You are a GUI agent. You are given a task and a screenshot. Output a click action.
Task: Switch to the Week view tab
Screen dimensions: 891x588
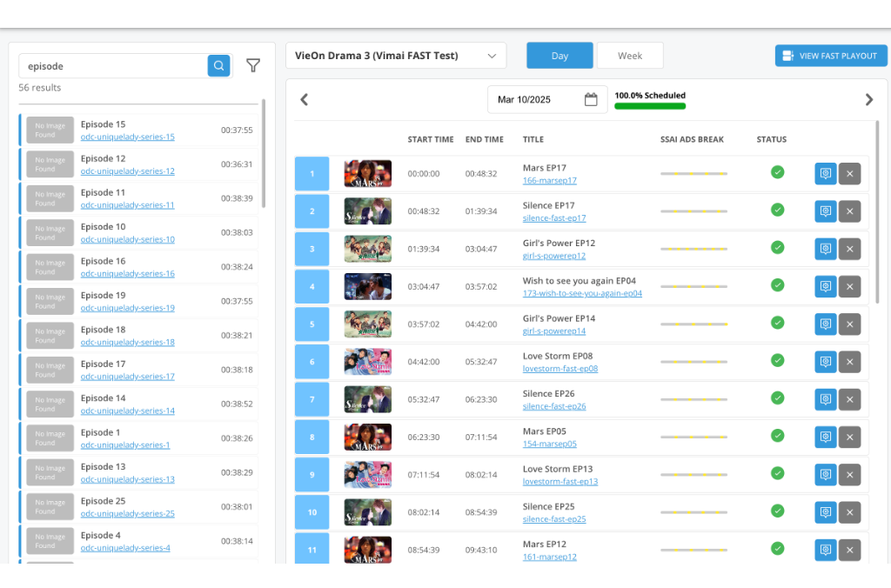[630, 56]
